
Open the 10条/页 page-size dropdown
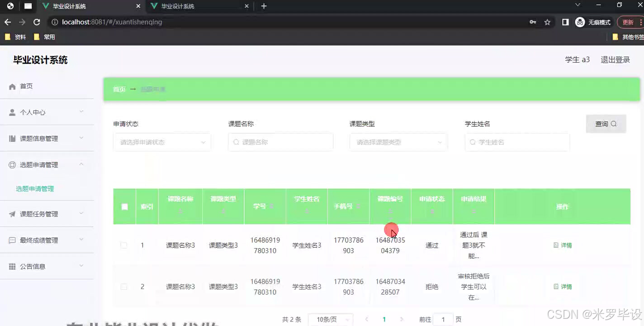(330, 319)
